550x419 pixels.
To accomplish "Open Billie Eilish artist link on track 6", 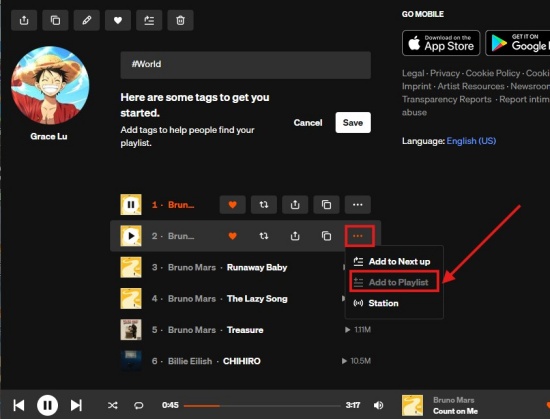I will point(190,361).
